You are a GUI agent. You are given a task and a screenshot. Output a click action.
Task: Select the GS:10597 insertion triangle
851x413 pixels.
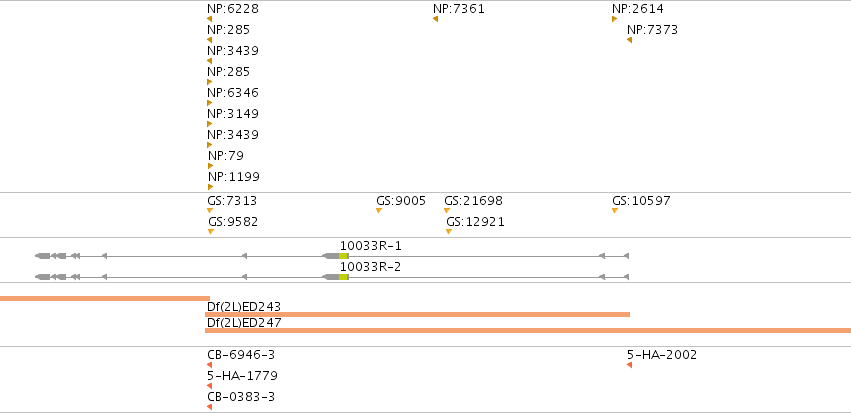click(615, 211)
